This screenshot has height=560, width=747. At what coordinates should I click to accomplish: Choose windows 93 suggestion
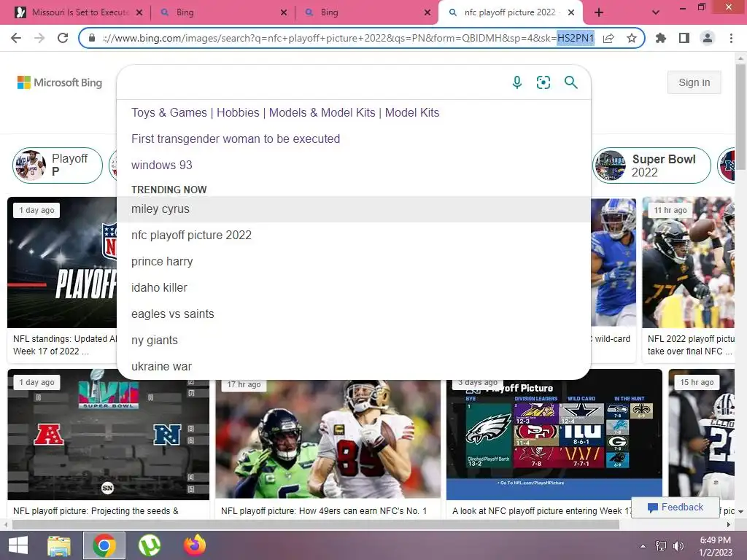point(354,166)
